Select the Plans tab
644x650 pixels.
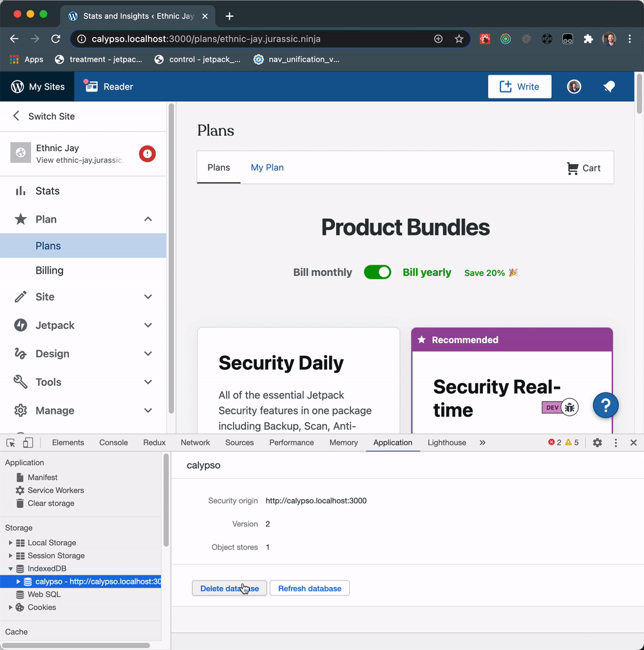(219, 167)
